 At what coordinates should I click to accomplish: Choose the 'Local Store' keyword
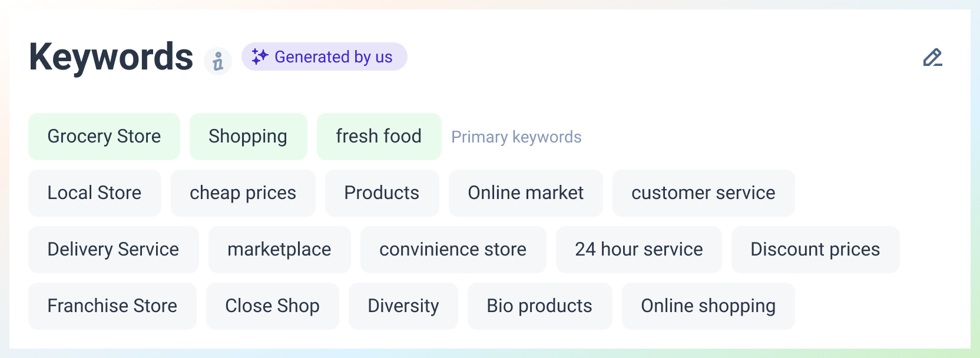(x=94, y=193)
